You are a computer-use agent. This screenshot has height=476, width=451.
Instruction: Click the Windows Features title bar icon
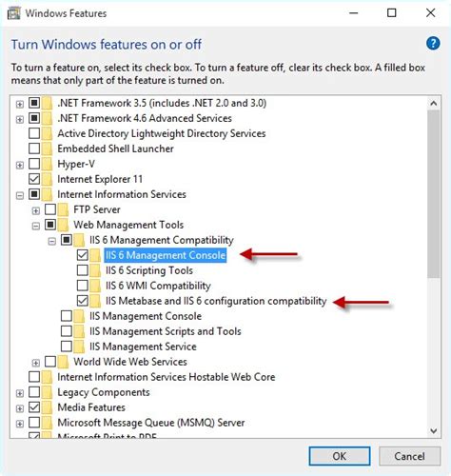point(14,13)
